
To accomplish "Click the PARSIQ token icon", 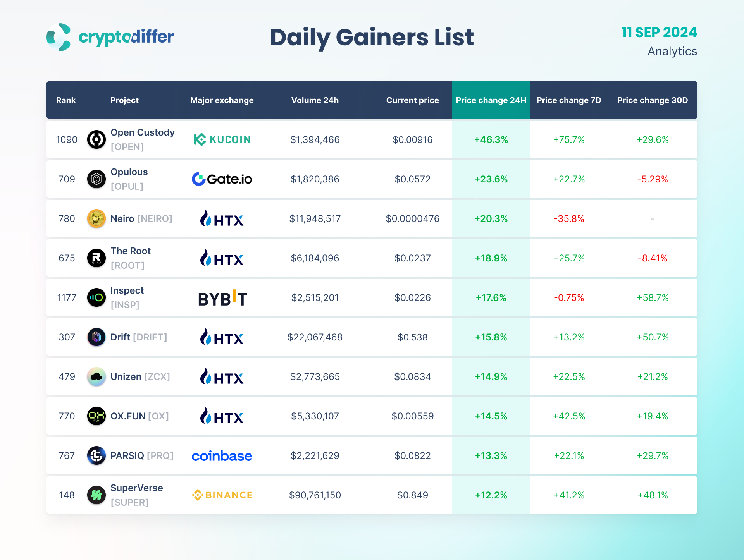I will [96, 455].
